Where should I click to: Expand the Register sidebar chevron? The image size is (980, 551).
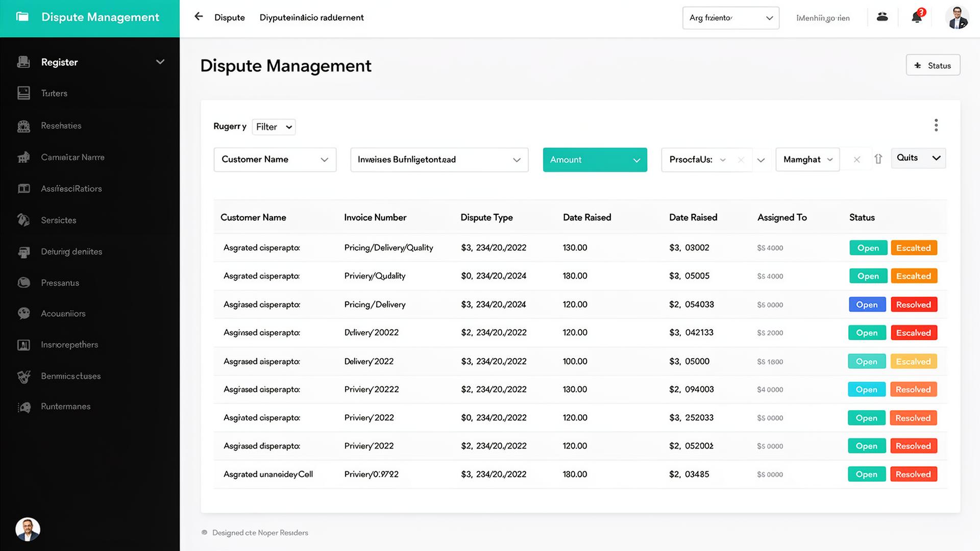coord(160,62)
